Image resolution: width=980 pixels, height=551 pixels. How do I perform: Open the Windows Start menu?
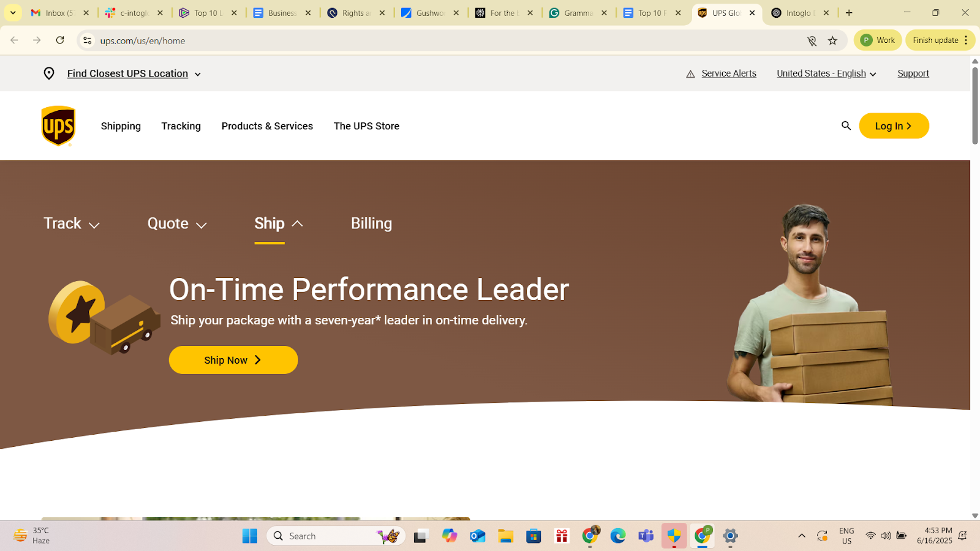tap(250, 536)
